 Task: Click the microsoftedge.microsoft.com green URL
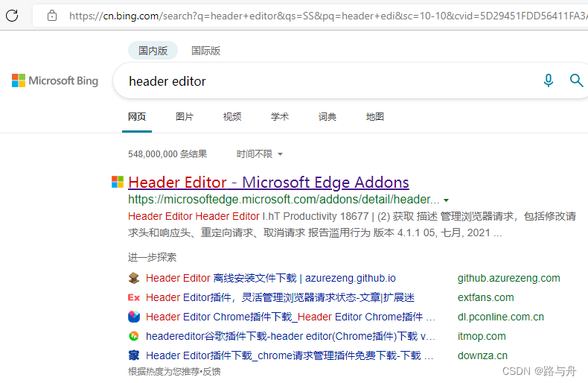click(x=284, y=200)
